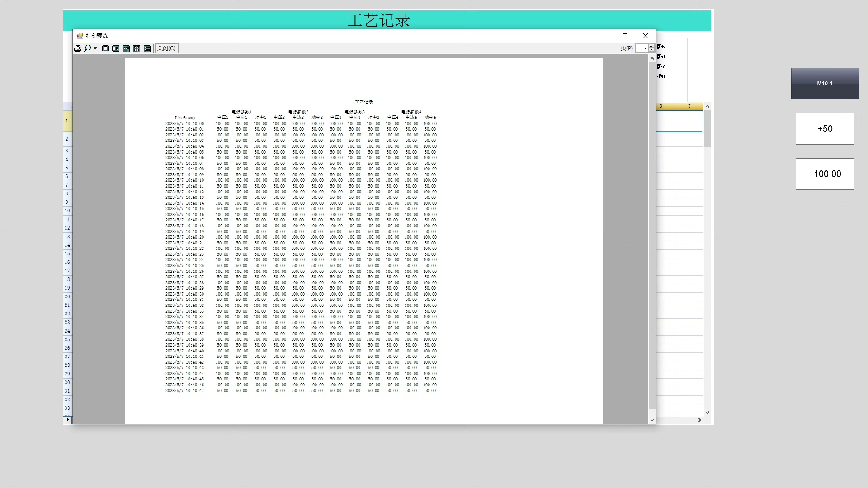This screenshot has height=488, width=868.
Task: Increase page number with up stepper
Action: click(x=651, y=46)
